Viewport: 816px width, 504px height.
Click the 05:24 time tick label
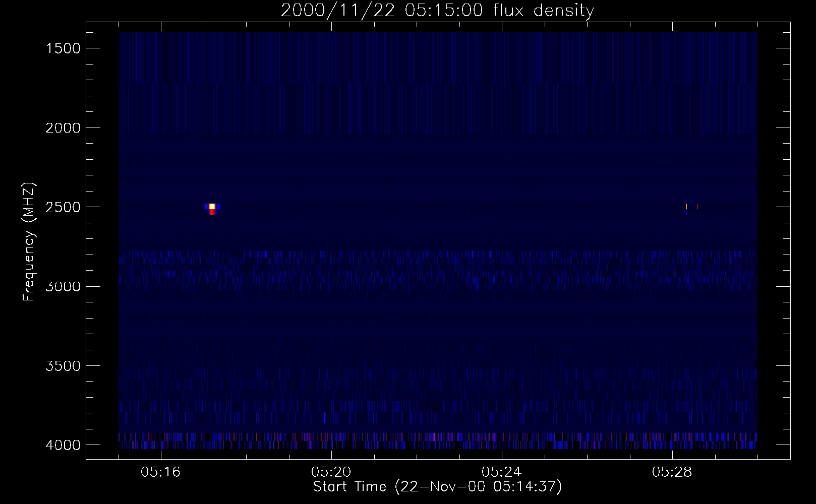(502, 472)
